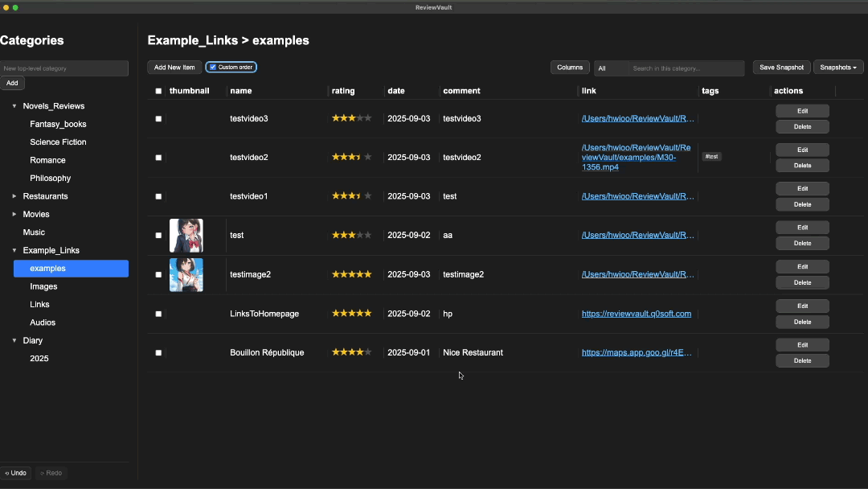
Task: Click the #test tag on testvideo2
Action: (711, 157)
